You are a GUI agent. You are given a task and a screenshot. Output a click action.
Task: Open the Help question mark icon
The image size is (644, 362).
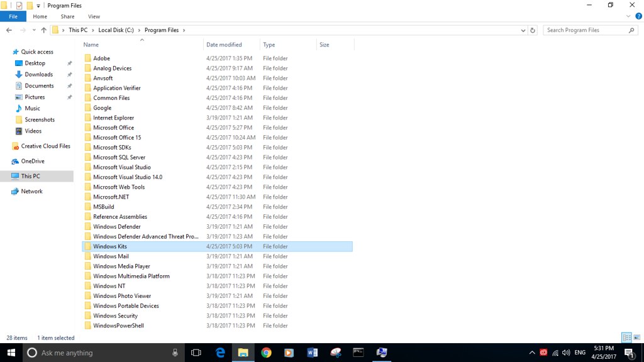[638, 16]
